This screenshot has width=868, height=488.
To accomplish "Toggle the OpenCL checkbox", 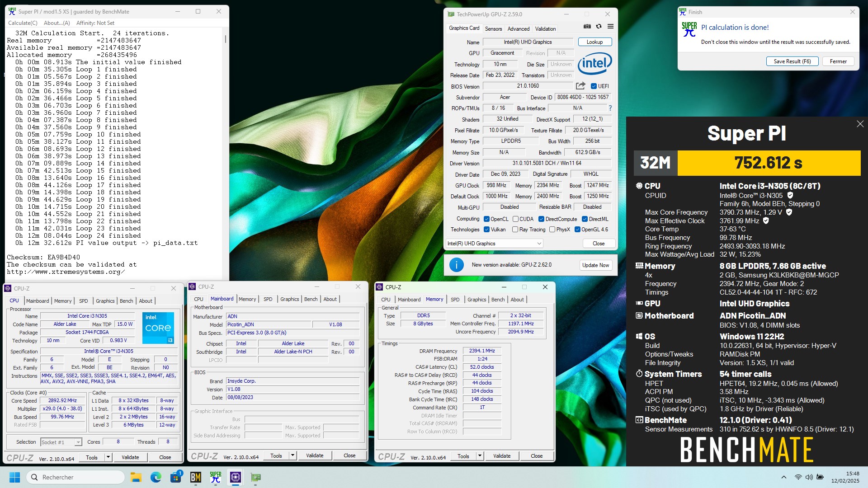I will point(487,219).
